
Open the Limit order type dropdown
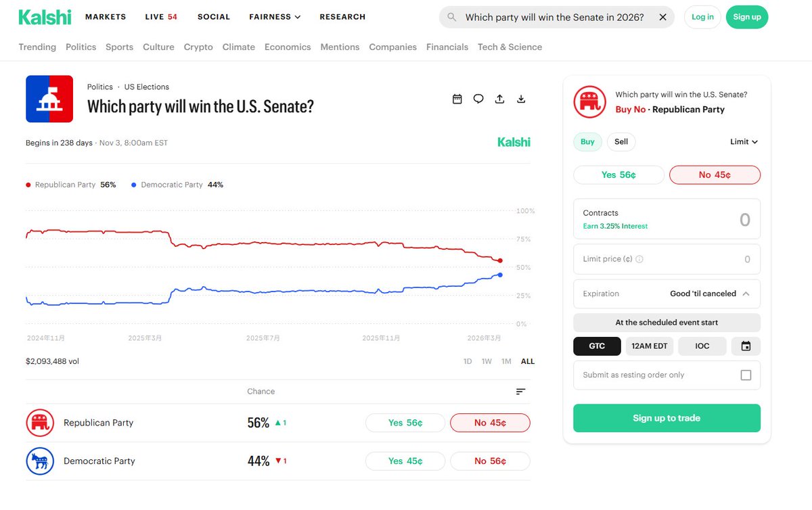744,141
